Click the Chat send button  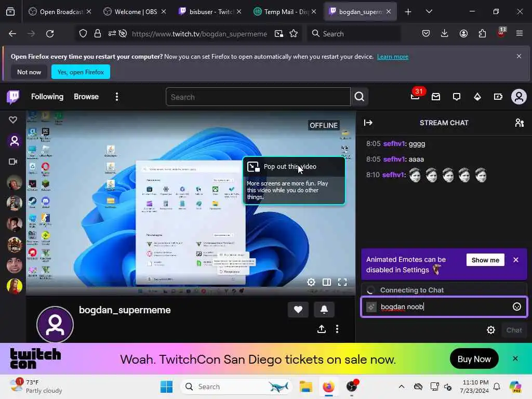click(514, 330)
